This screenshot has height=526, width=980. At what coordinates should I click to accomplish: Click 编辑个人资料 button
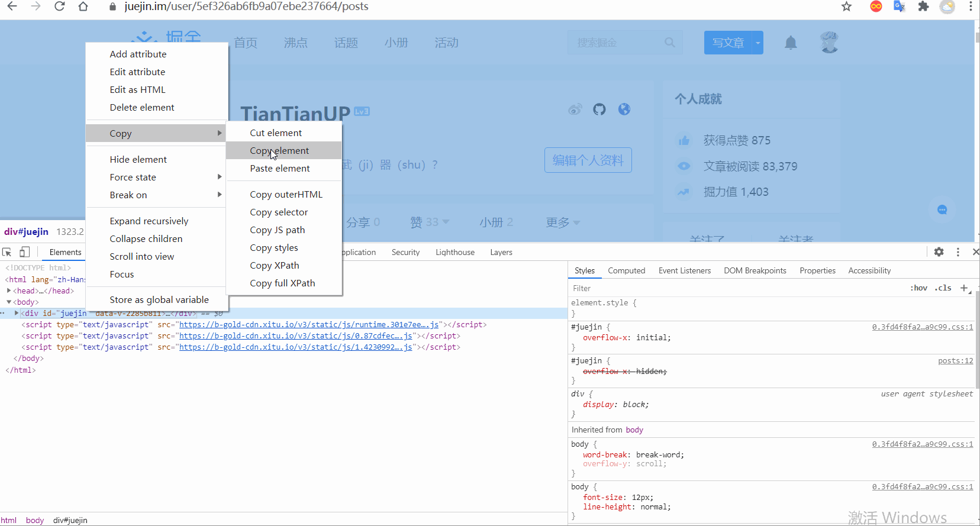click(x=588, y=160)
